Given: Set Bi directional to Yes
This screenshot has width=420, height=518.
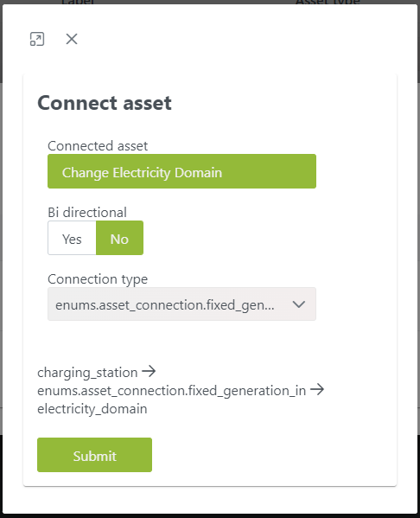Looking at the screenshot, I should (x=72, y=238).
